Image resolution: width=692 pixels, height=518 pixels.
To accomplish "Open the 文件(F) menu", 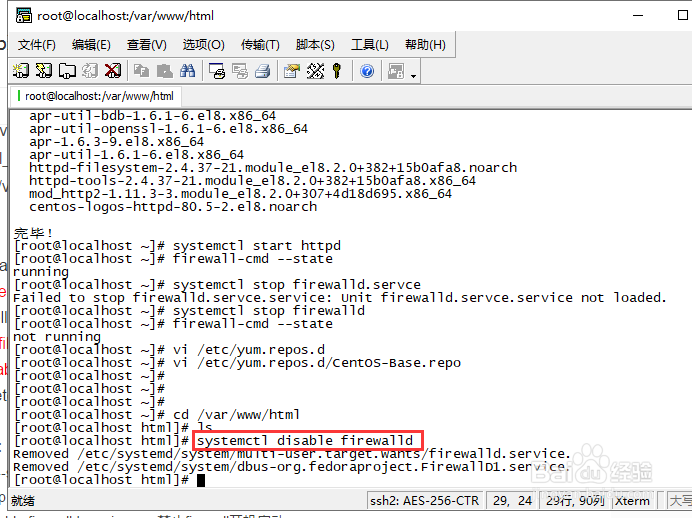I will click(x=37, y=45).
